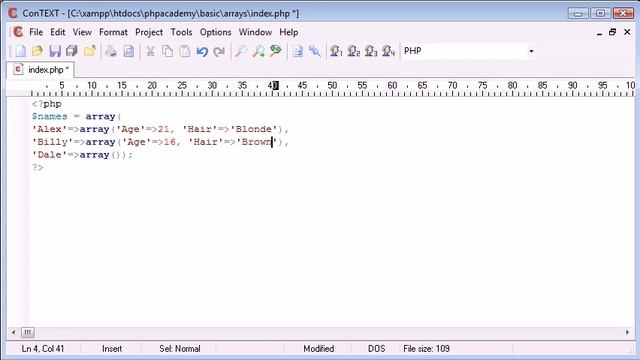
Task: Click the 'DOS' status bar entry
Action: click(376, 349)
